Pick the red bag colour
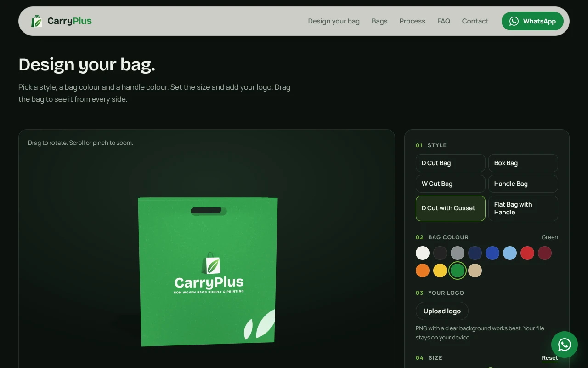This screenshot has height=368, width=588. click(527, 253)
